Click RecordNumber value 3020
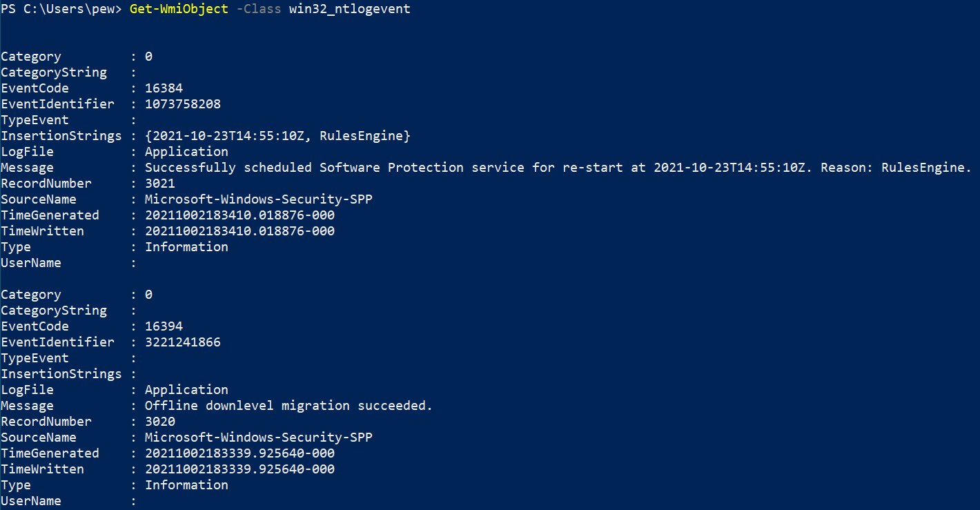Screen dimensions: 980x510 [160, 422]
